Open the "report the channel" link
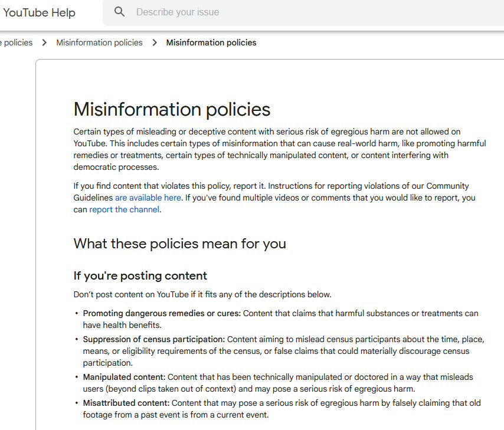Viewport: 504px width, 430px height. click(x=124, y=209)
